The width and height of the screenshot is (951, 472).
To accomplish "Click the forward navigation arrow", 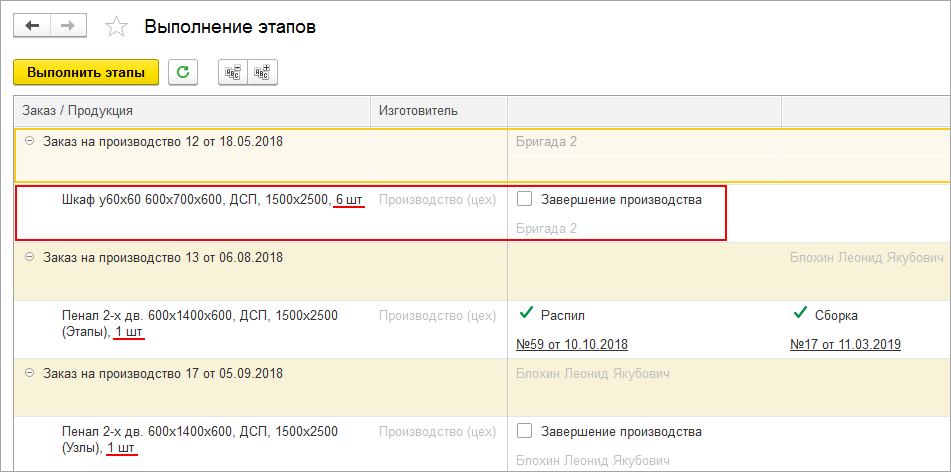I will click(x=69, y=26).
